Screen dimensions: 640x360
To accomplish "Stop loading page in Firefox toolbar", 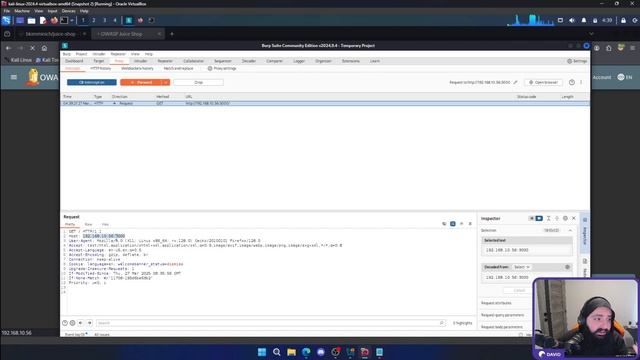I will (x=33, y=48).
